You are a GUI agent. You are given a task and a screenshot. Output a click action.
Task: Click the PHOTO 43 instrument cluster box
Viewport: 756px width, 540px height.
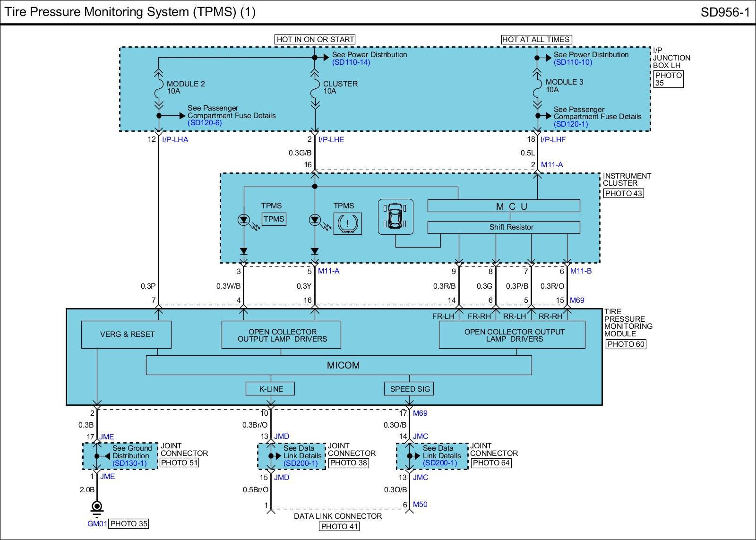point(624,193)
